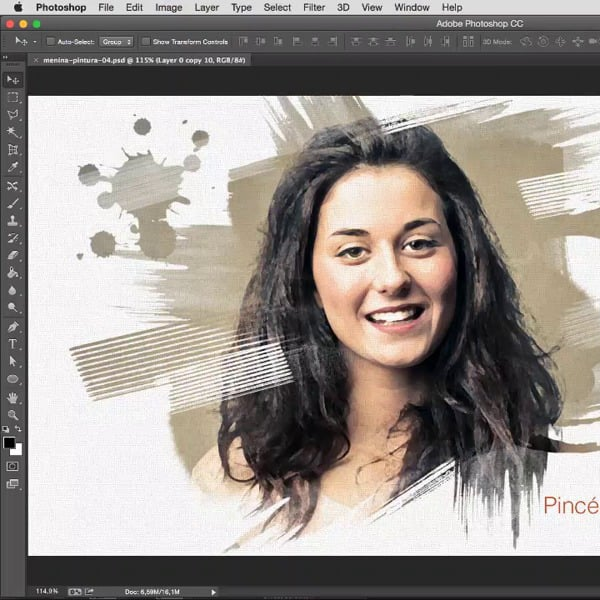This screenshot has height=600, width=600.
Task: Open the Filter menu
Action: point(314,7)
